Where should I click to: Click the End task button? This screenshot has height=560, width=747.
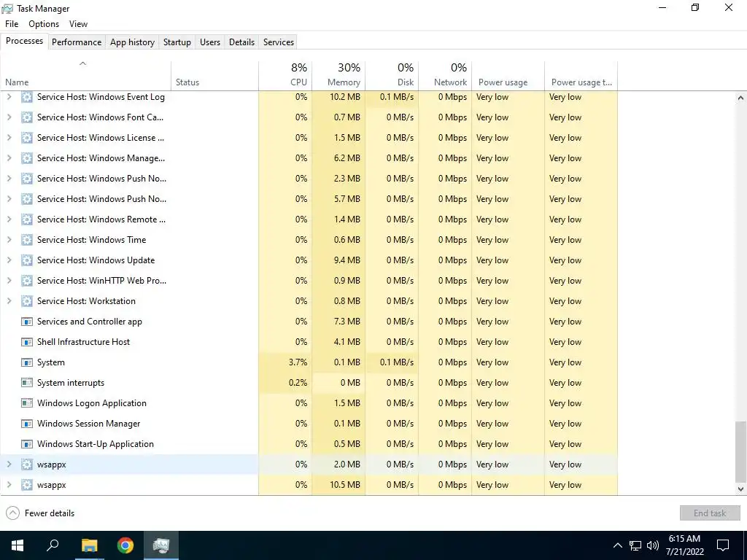(710, 513)
